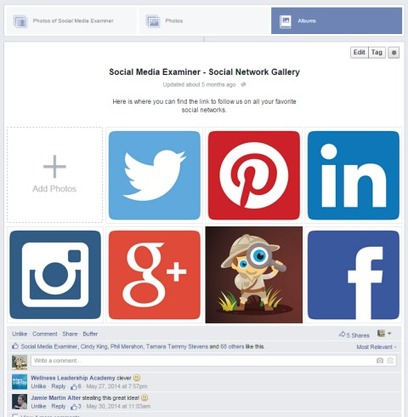408x417 pixels.
Task: Click the Tag button
Action: (377, 52)
